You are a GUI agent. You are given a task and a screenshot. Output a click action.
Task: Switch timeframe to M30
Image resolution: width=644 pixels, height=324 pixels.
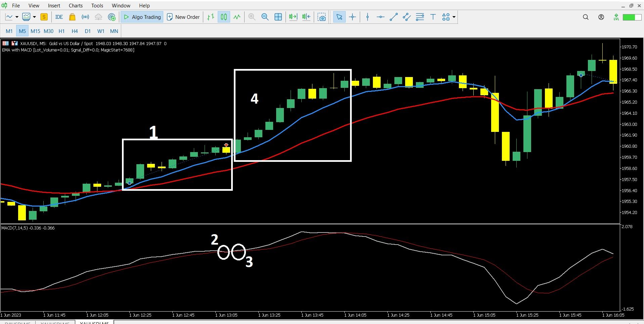pyautogui.click(x=49, y=31)
